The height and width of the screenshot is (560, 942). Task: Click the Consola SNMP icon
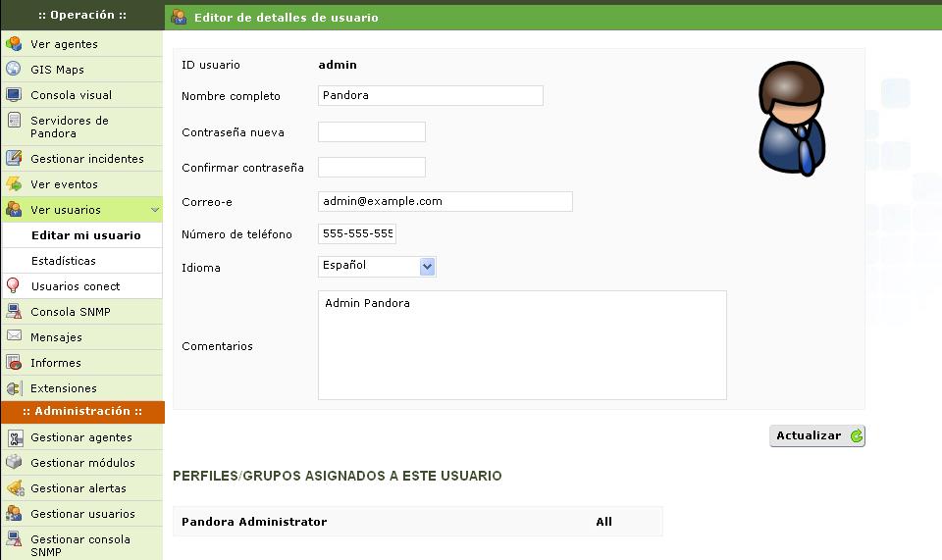click(x=14, y=312)
